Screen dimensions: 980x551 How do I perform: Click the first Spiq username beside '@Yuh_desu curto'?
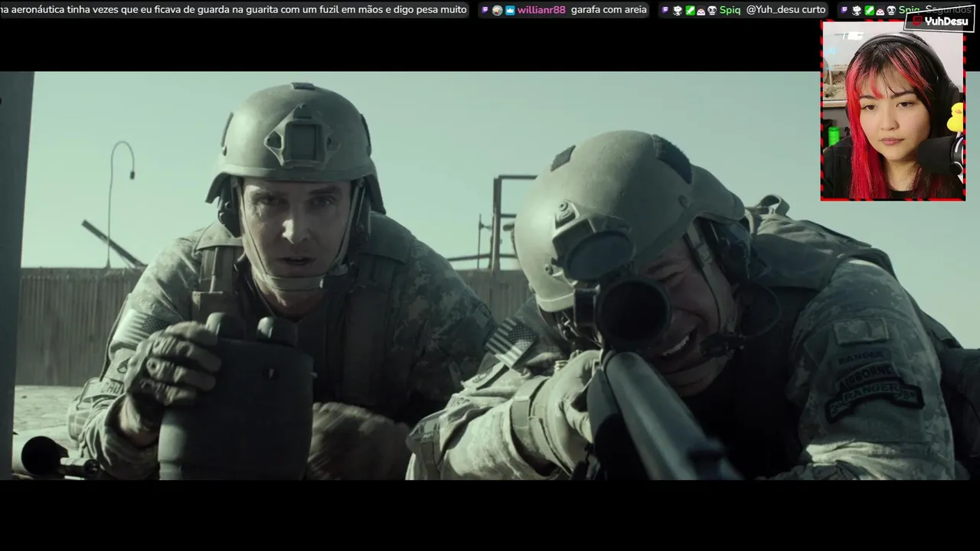[730, 10]
